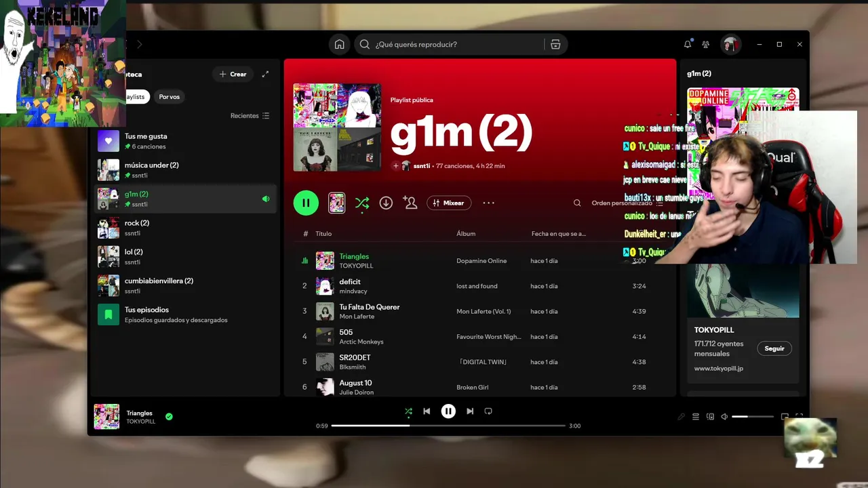Open rock (2) playlist
This screenshot has height=488, width=868.
click(185, 228)
